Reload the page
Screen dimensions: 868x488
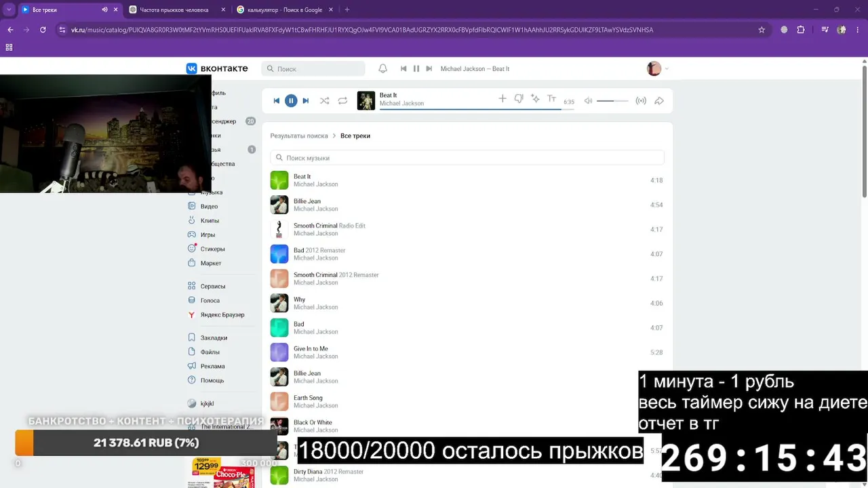tap(43, 30)
